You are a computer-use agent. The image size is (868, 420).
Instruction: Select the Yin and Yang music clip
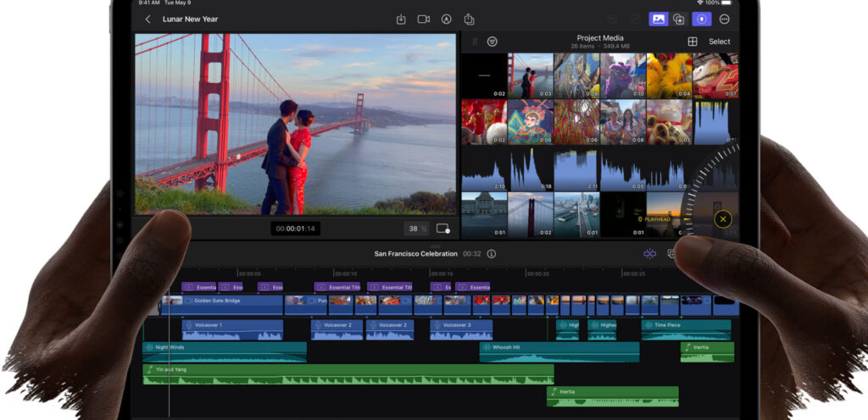pyautogui.click(x=348, y=374)
